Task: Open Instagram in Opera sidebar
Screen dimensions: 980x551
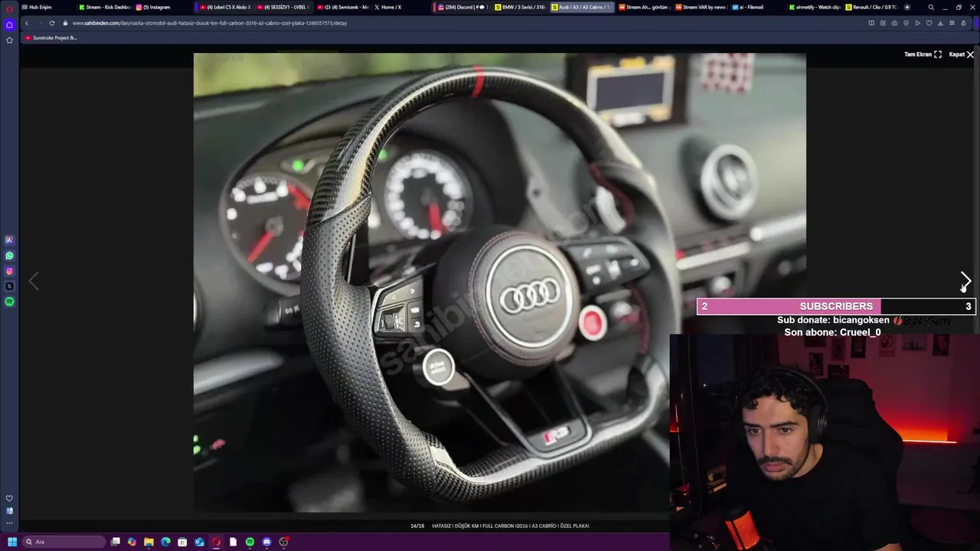Action: [9, 271]
